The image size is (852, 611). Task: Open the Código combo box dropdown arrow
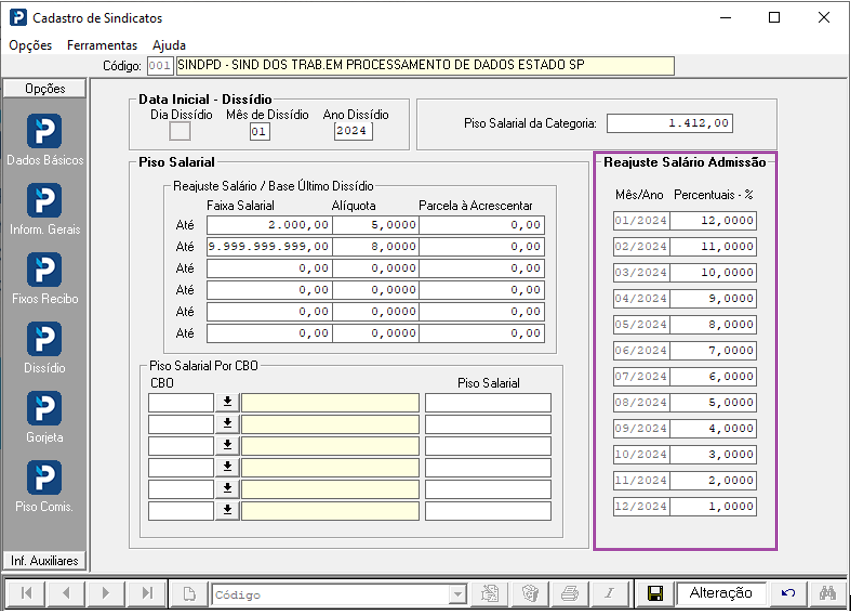(x=458, y=594)
